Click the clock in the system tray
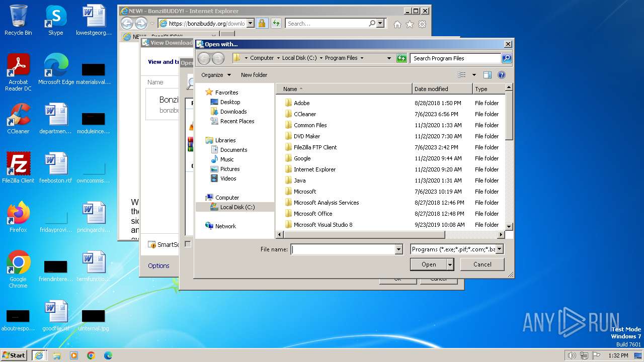Viewport: 644px width, 362px height. click(618, 355)
